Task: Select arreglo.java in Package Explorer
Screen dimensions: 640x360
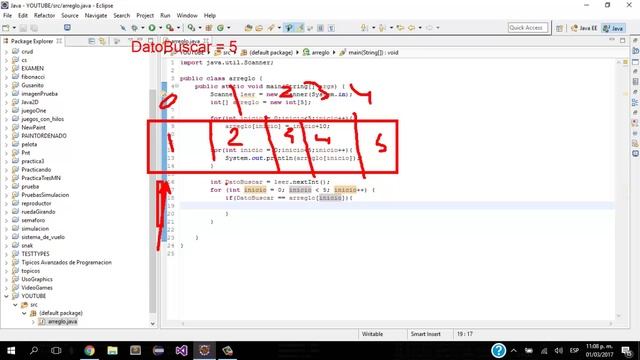Action: [x=62, y=322]
